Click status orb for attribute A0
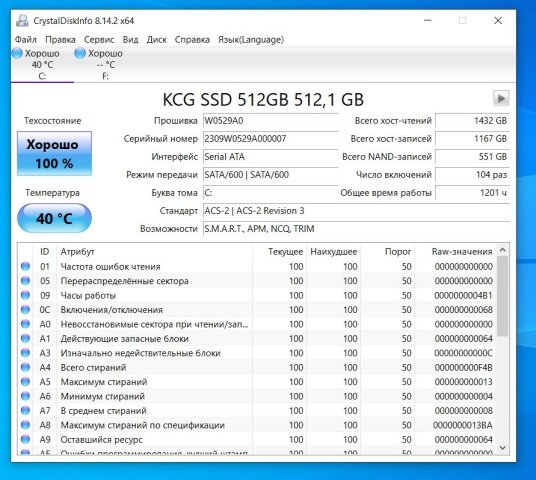Screen dimensions: 536x480 (25, 324)
